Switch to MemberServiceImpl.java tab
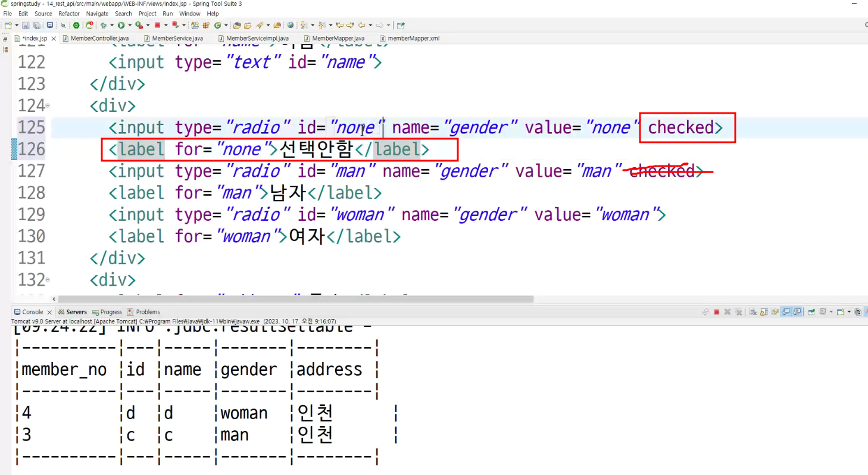 coord(253,38)
